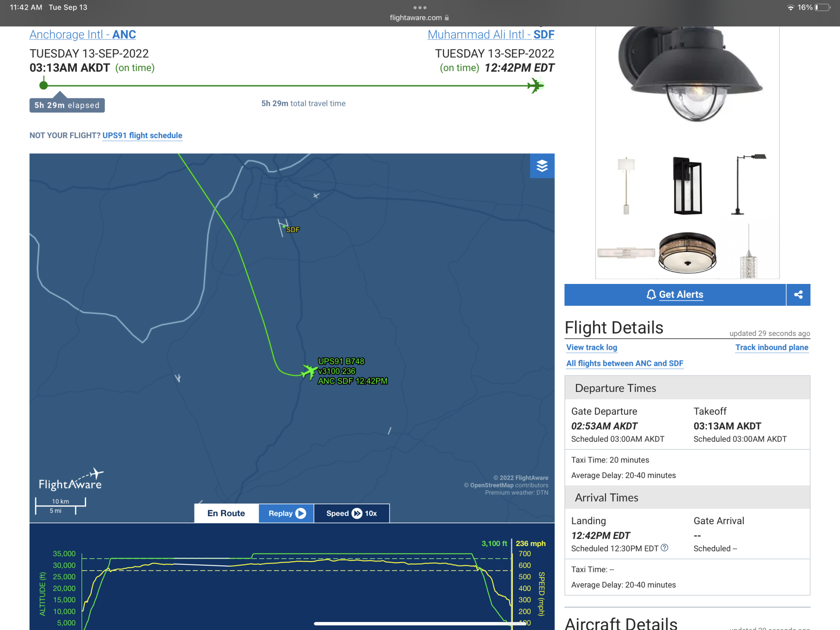Open Anchorage Intl - ANC link
The image size is (840, 630).
coord(83,35)
